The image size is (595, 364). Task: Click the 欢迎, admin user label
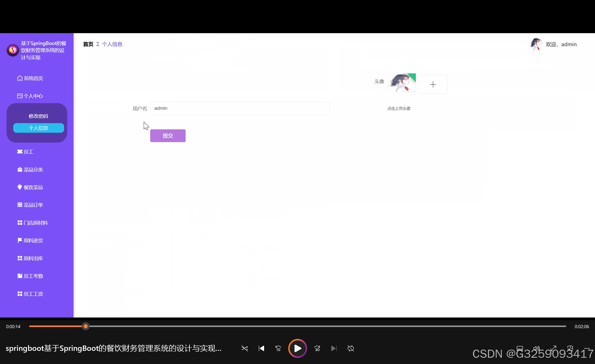(x=561, y=44)
